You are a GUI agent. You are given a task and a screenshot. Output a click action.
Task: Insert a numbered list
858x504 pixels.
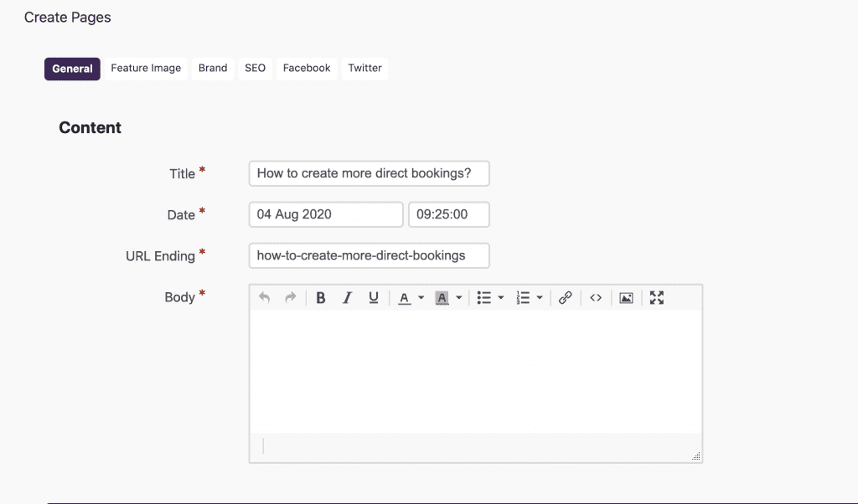pyautogui.click(x=523, y=297)
